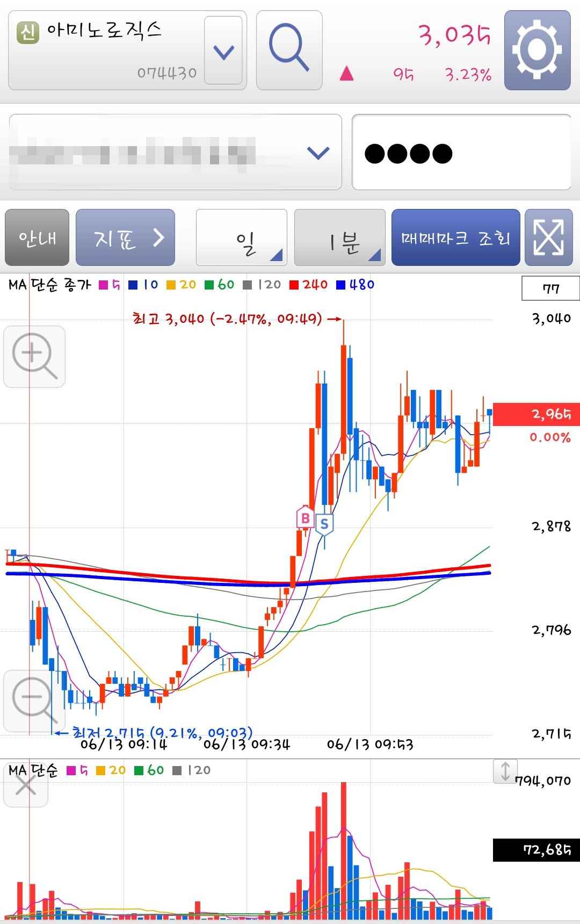Tap the password field with dots
Screen dimensions: 580x924
tap(461, 152)
